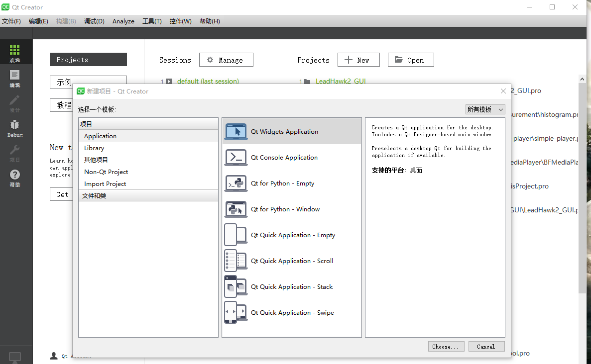Click the isProject.pro path text
The height and width of the screenshot is (364, 591).
coord(530,186)
